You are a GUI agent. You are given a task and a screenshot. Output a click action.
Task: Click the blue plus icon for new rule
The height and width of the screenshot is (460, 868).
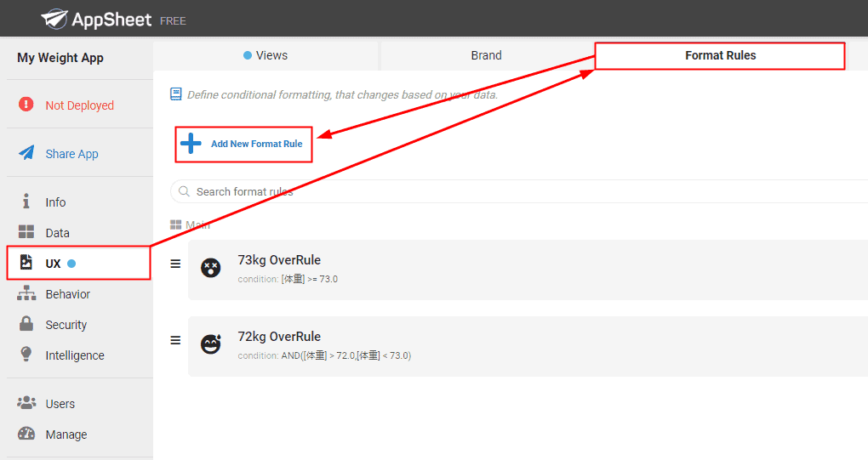coord(191,143)
